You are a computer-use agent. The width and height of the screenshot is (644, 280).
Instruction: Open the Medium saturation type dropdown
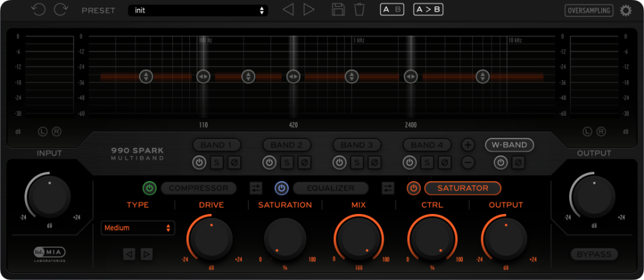138,228
